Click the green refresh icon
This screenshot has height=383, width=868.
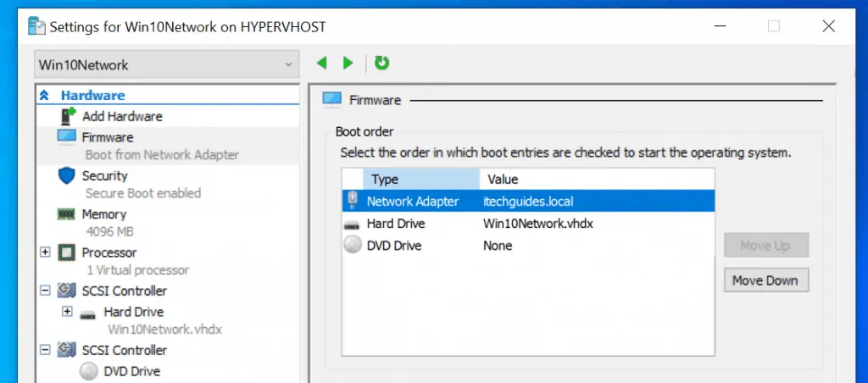[382, 63]
